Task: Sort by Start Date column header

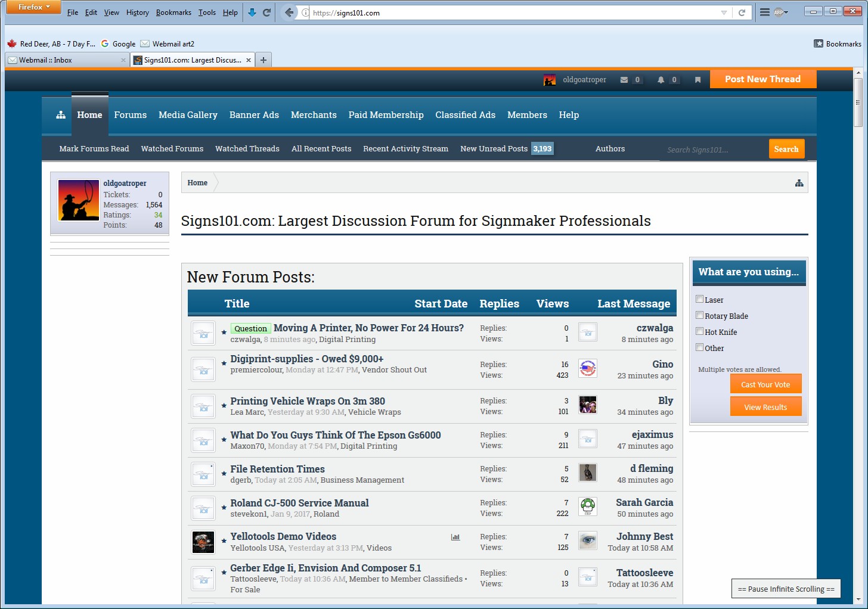Action: click(441, 304)
